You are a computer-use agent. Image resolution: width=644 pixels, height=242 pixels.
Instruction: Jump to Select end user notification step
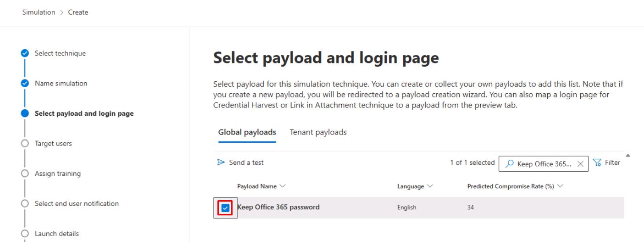pos(77,203)
